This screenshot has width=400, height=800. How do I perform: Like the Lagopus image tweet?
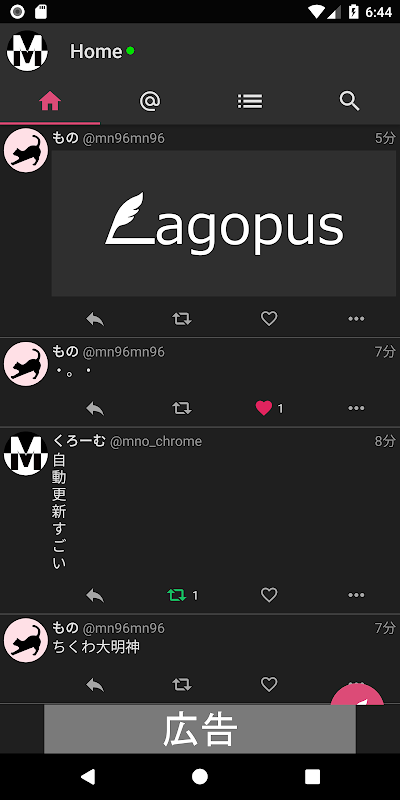pyautogui.click(x=269, y=319)
